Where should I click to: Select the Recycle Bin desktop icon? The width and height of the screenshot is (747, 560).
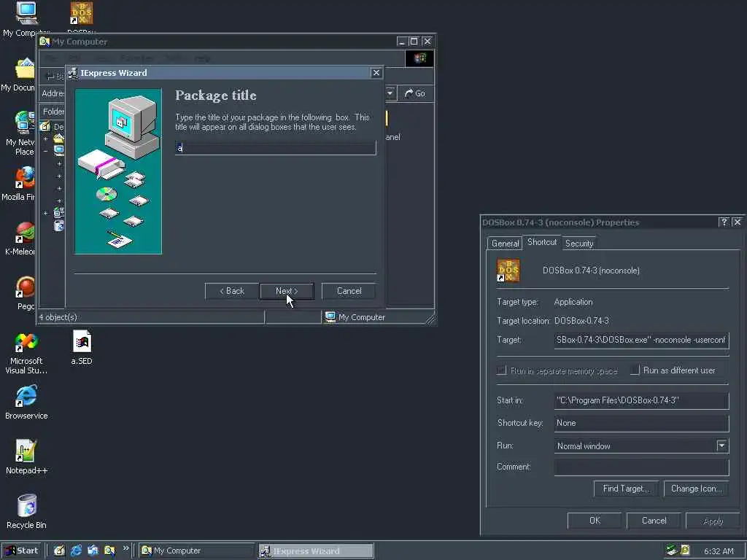coord(27,505)
